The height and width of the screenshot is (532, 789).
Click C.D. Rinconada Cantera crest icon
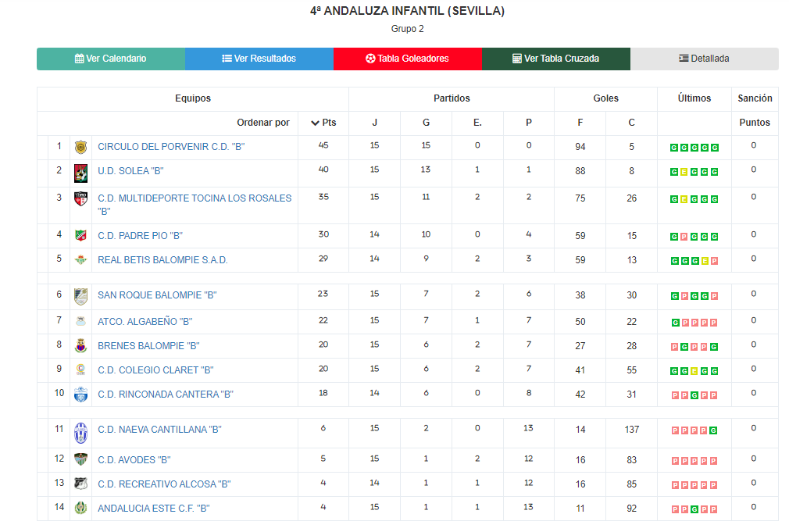[x=80, y=395]
